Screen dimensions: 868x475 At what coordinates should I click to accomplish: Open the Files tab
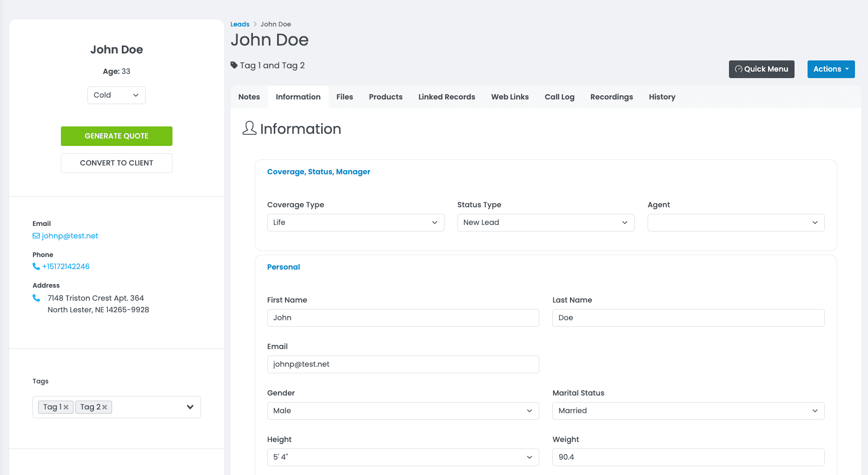click(345, 97)
